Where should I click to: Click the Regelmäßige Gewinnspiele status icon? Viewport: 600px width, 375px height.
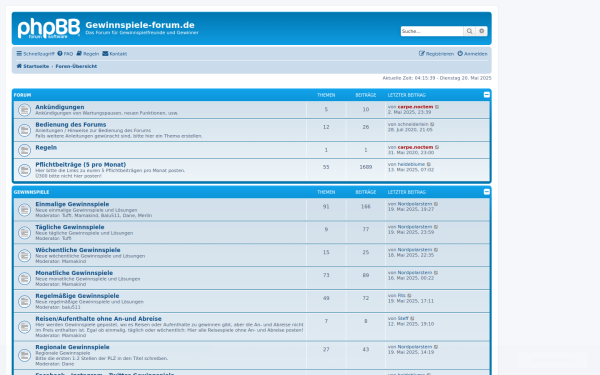[24, 302]
